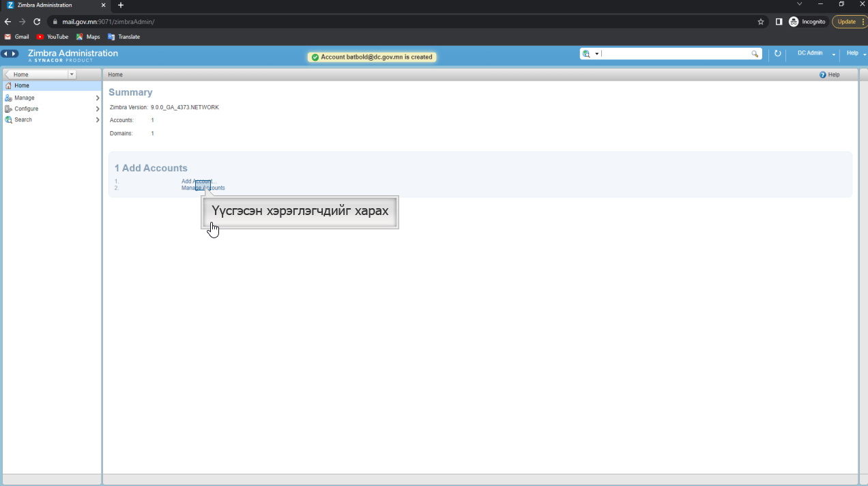Select Manage in the navigation tree
This screenshot has width=868, height=486.
pos(51,98)
